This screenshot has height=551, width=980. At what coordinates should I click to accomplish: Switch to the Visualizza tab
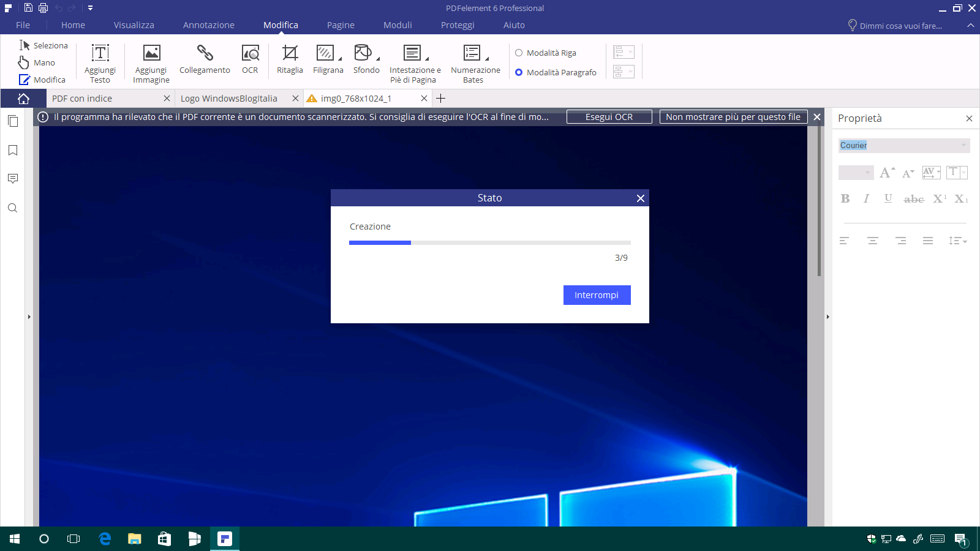tap(134, 25)
